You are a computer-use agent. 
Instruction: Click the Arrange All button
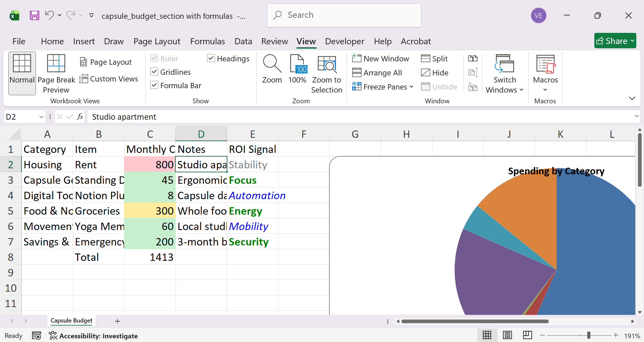click(377, 73)
